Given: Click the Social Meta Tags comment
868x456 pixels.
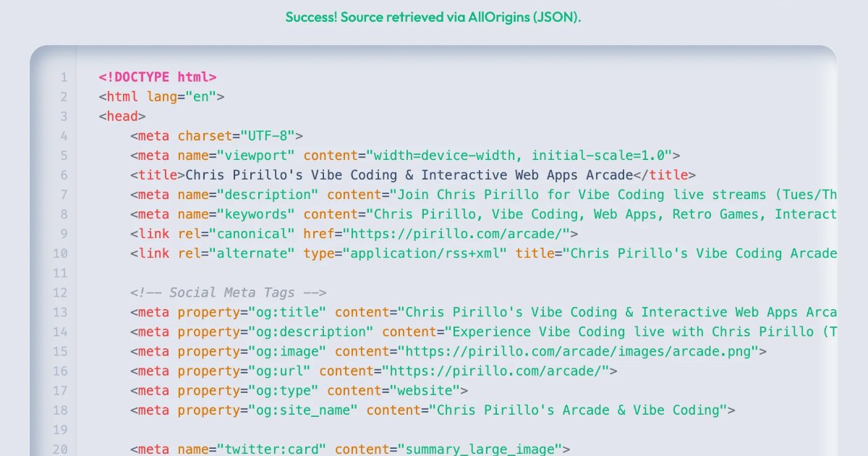Looking at the screenshot, I should (x=229, y=292).
